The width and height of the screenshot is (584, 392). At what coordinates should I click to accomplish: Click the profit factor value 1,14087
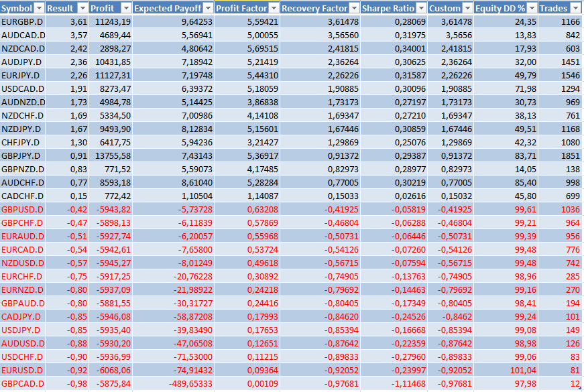pyautogui.click(x=263, y=196)
